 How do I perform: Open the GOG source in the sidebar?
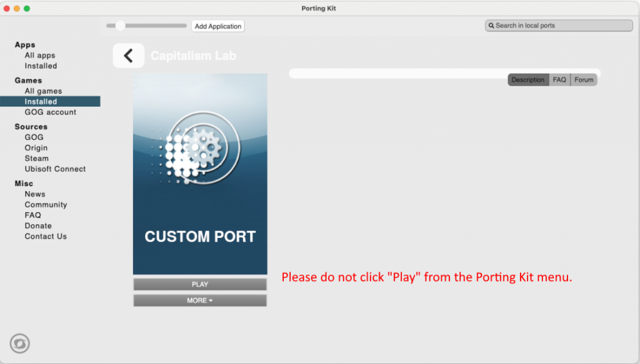[x=34, y=137]
